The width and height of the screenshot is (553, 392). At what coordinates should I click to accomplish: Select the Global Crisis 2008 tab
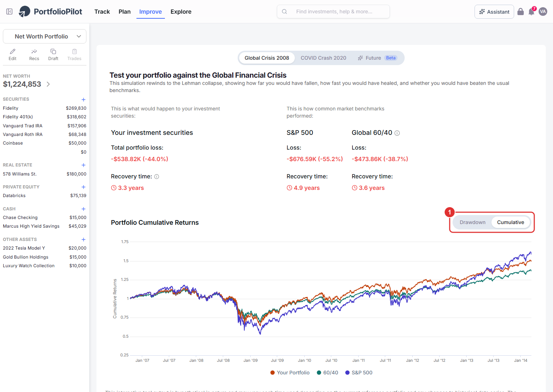tap(267, 58)
